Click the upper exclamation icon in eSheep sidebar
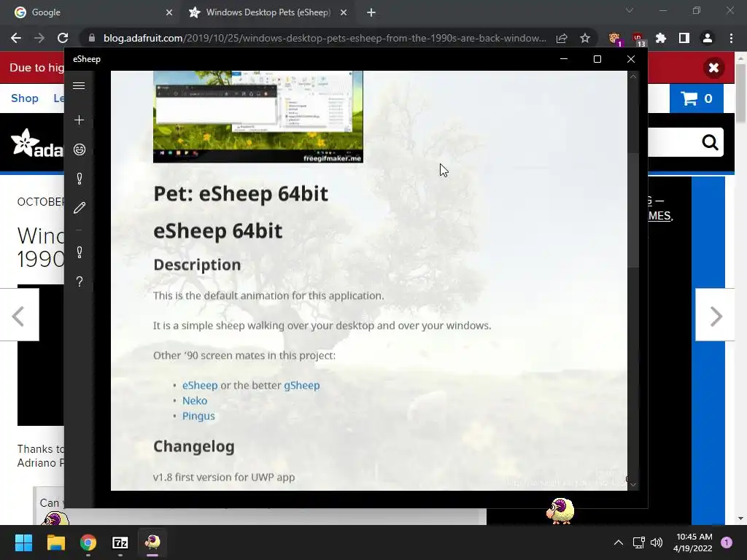747x560 pixels. tap(79, 179)
